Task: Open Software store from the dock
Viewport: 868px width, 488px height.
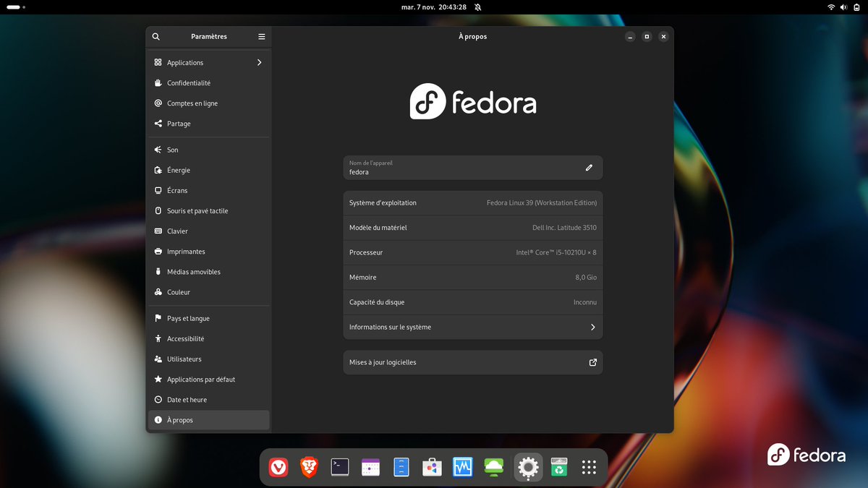Action: click(432, 468)
